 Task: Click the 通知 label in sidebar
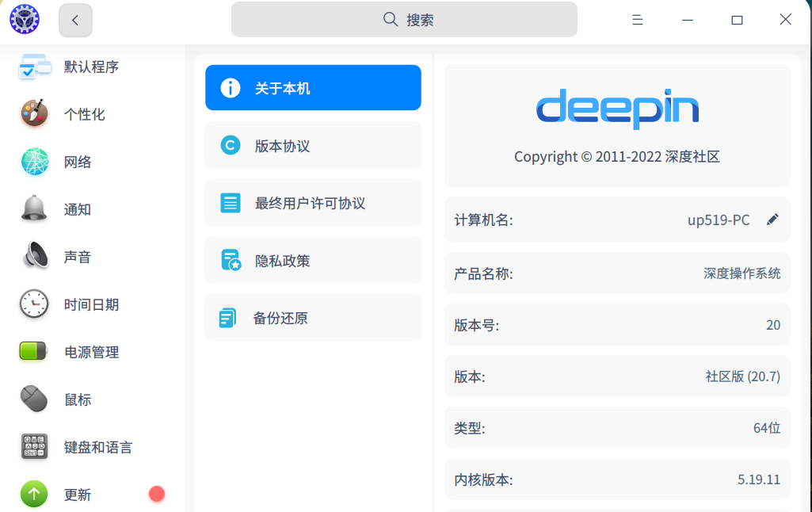(x=78, y=210)
